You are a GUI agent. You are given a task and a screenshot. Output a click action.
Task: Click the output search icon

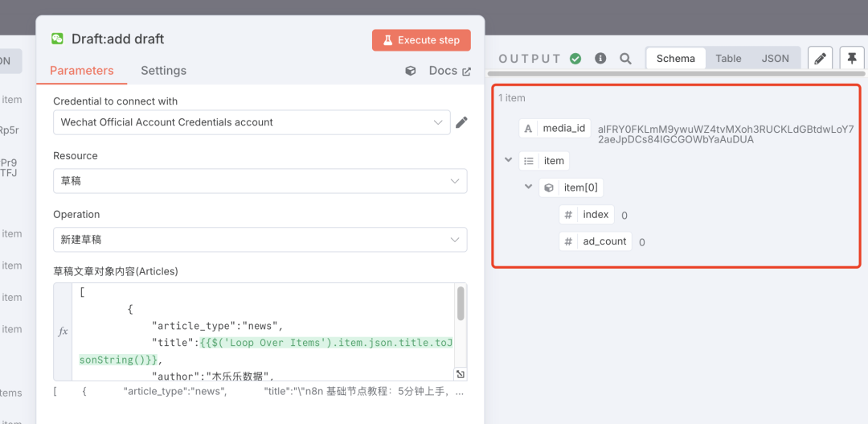[625, 59]
